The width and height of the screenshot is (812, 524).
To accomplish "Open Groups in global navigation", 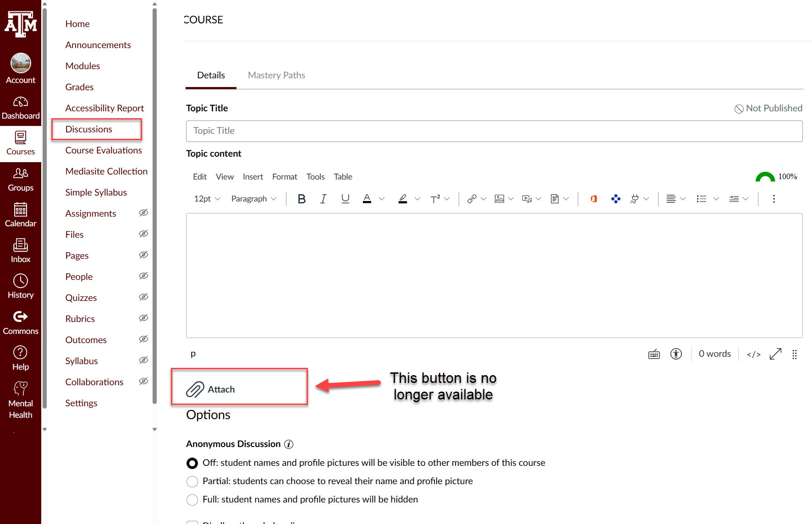I will [x=21, y=180].
